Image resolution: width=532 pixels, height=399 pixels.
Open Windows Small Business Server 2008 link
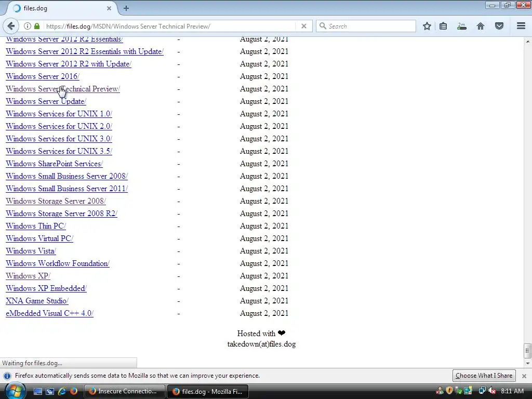point(66,176)
